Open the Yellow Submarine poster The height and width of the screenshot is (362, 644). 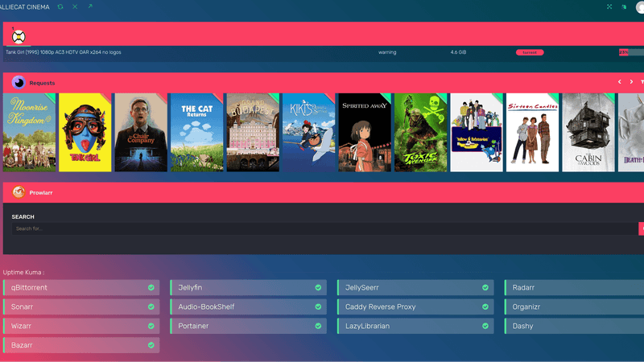(477, 132)
